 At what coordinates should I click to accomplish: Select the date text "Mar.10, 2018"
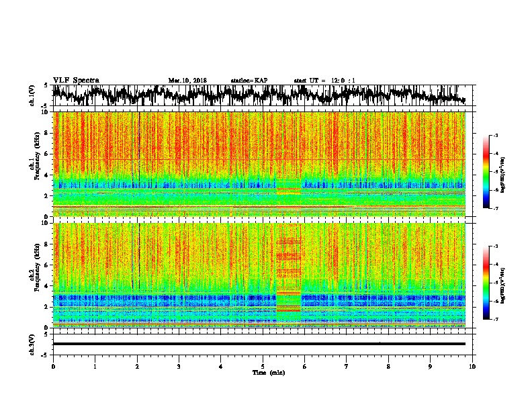[187, 81]
